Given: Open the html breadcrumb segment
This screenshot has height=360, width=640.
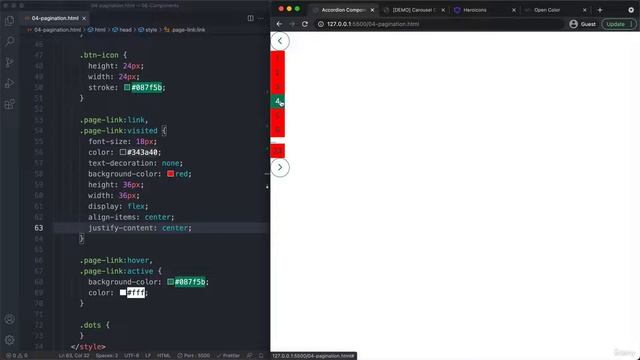Looking at the screenshot, I should click(97, 30).
